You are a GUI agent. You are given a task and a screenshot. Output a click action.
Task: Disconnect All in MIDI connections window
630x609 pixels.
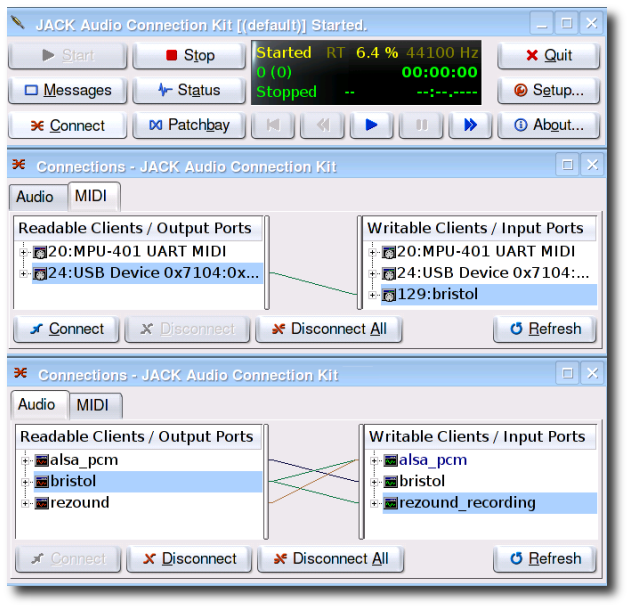click(329, 329)
